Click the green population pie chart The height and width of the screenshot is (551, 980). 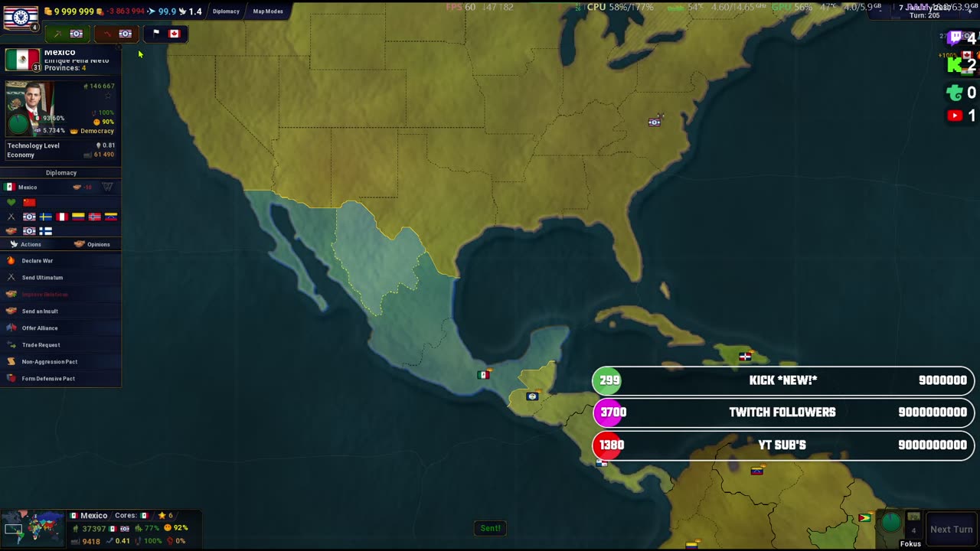(18, 125)
